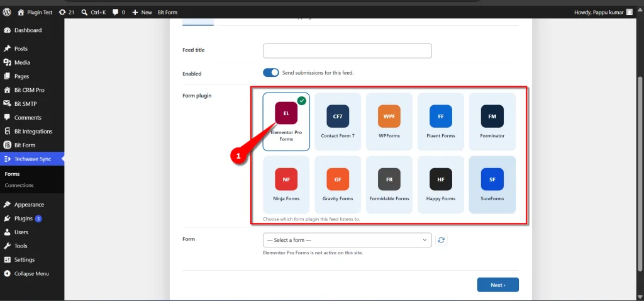Click 'Send submissions for this feed.' label
This screenshot has height=301, width=644.
tap(318, 73)
